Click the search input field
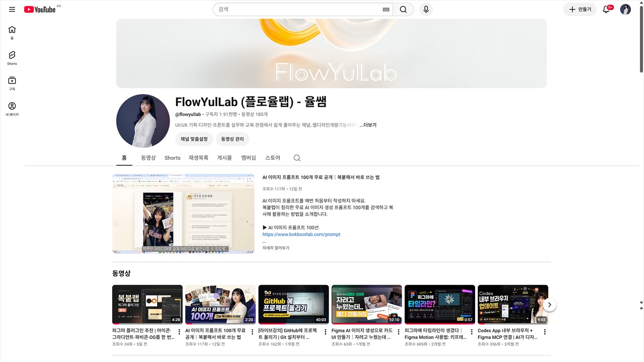 (299, 10)
